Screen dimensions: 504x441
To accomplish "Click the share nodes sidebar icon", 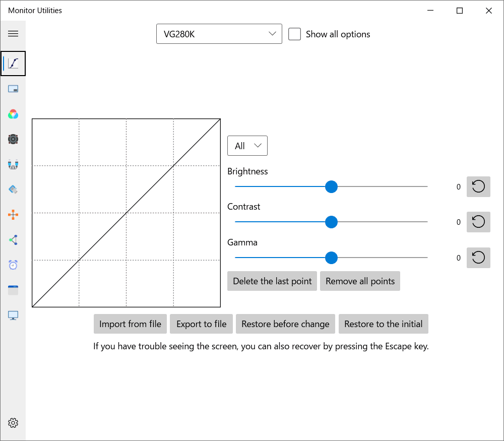I will pyautogui.click(x=13, y=240).
